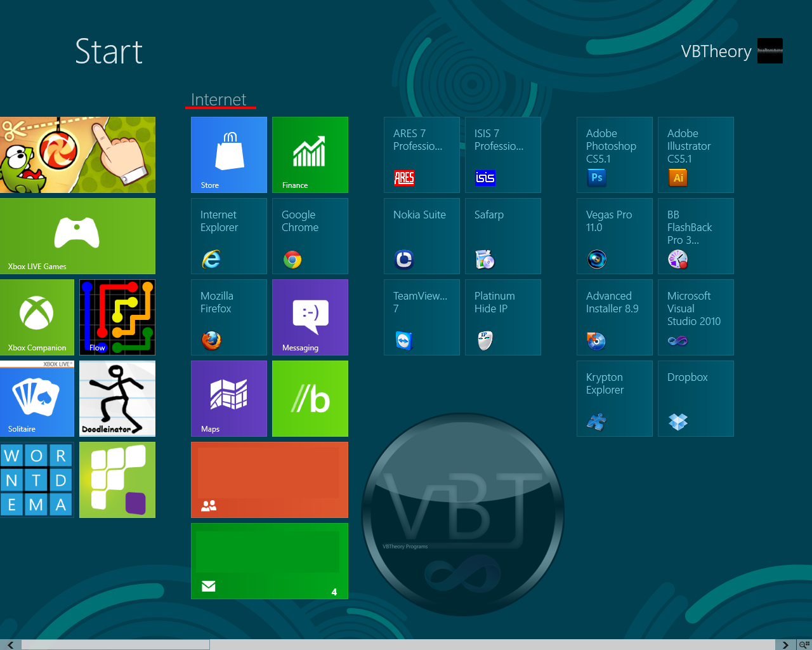
Task: Click the VBTheory user name
Action: point(716,51)
